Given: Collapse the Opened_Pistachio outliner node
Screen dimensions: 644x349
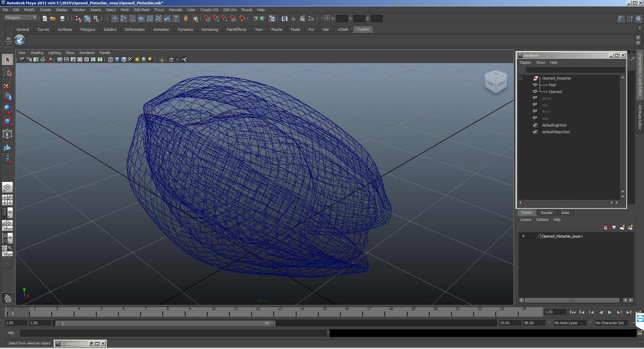Looking at the screenshot, I should click(x=521, y=78).
